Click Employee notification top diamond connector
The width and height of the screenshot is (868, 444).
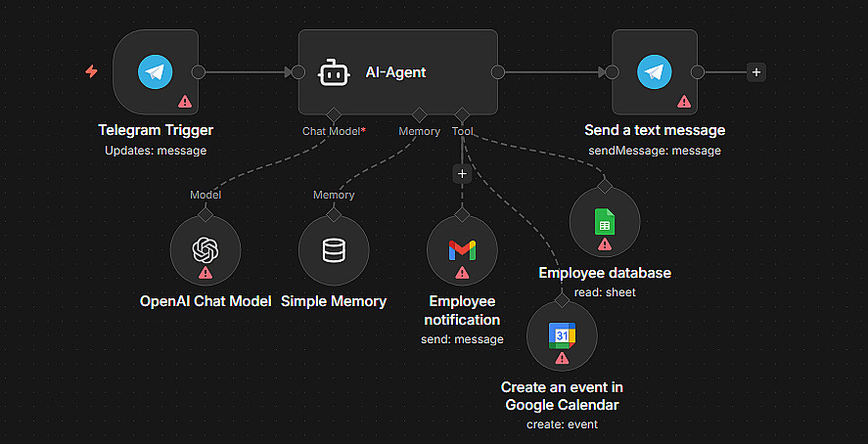462,214
